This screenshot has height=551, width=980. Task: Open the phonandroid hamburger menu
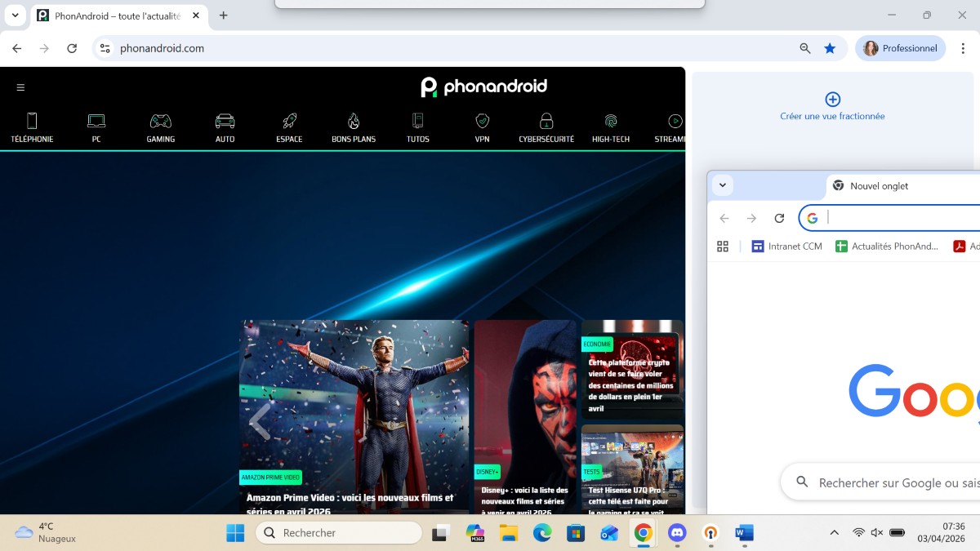(x=20, y=87)
